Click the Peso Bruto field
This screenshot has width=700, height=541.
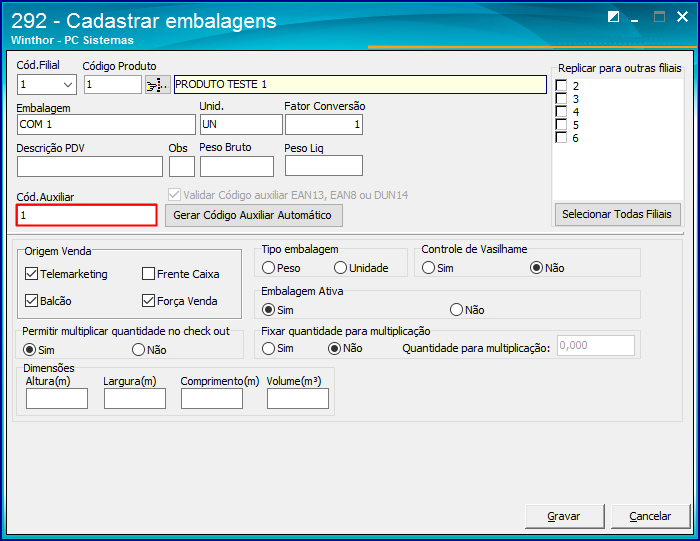237,166
